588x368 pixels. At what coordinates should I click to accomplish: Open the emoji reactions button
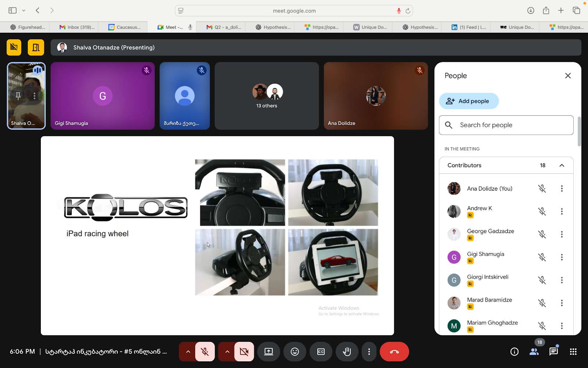295,352
